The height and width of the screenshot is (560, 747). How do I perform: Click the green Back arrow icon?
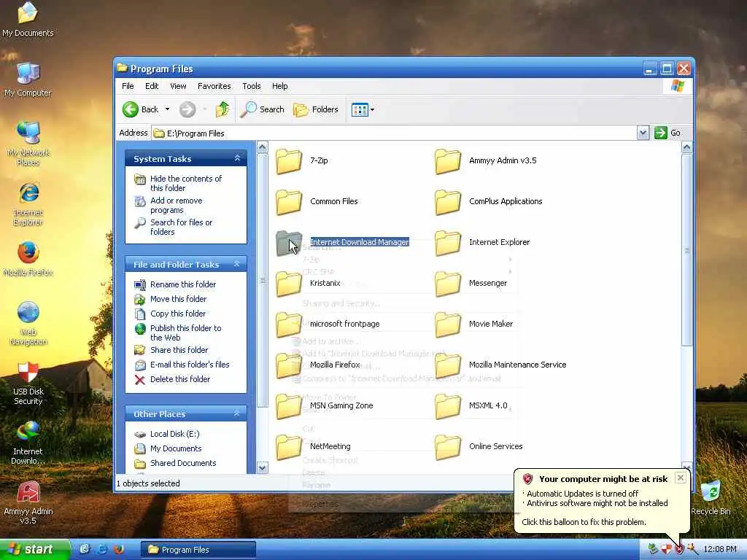130,109
